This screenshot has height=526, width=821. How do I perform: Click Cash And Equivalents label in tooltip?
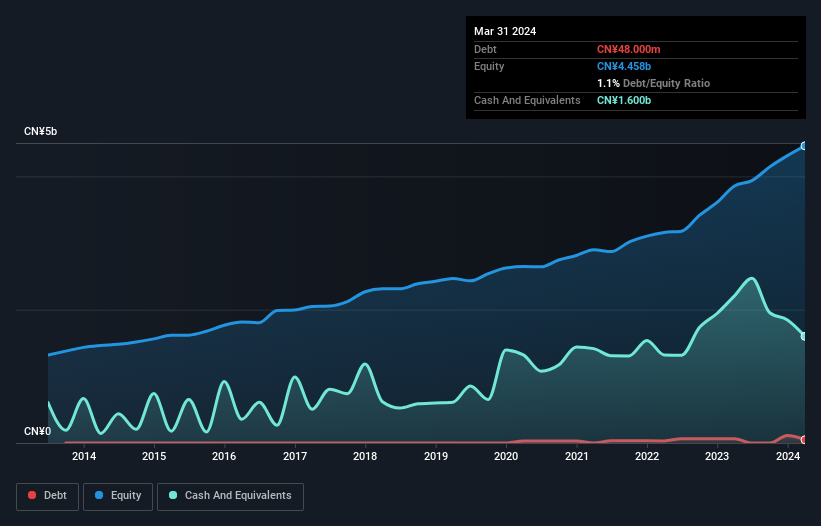click(527, 100)
